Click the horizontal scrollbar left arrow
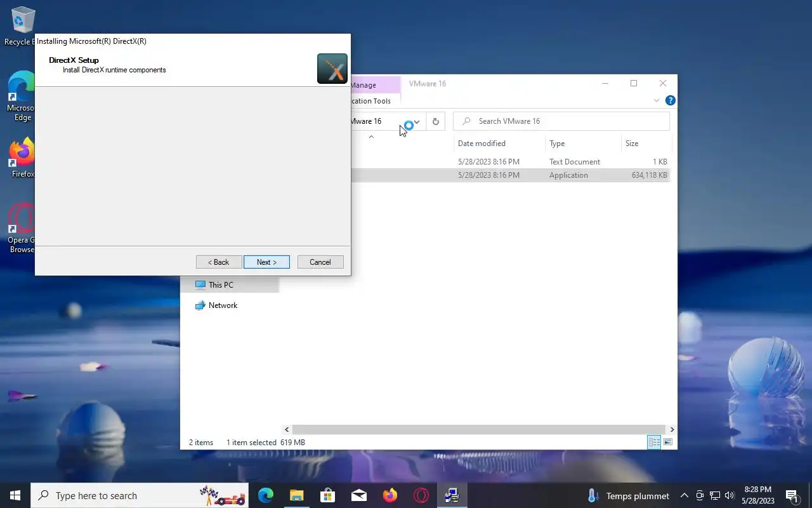This screenshot has width=812, height=508. [x=287, y=430]
